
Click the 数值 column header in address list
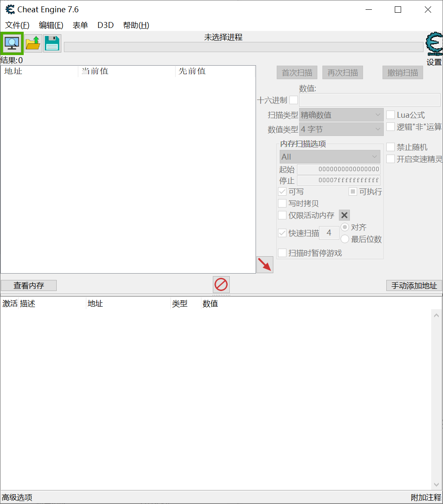coord(210,303)
